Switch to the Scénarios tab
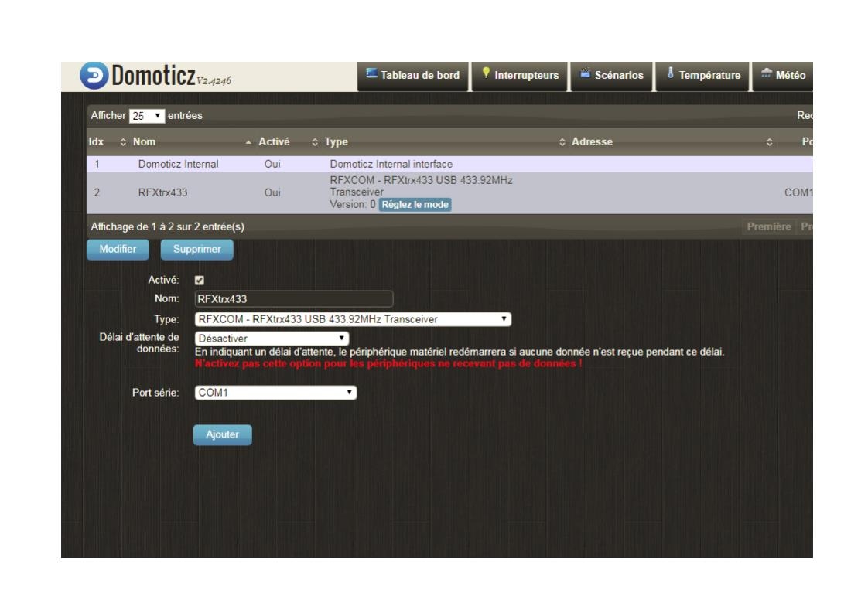The image size is (868, 613). 611,77
